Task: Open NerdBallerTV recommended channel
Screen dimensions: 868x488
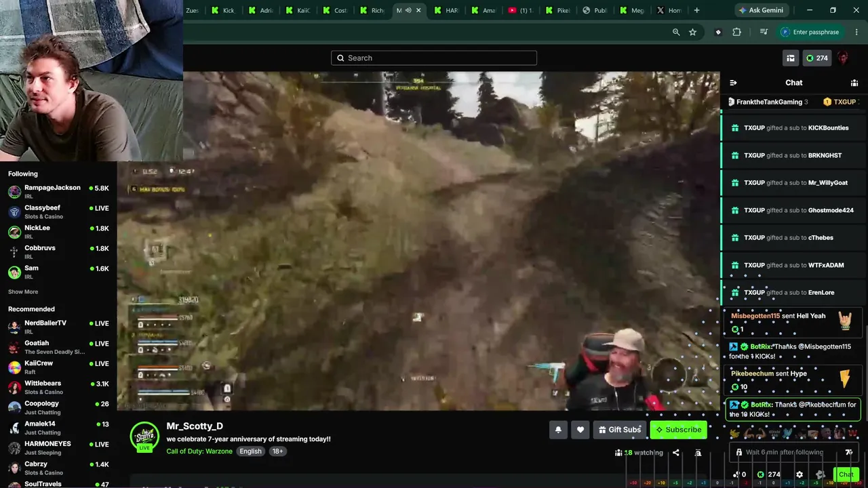Action: point(58,327)
